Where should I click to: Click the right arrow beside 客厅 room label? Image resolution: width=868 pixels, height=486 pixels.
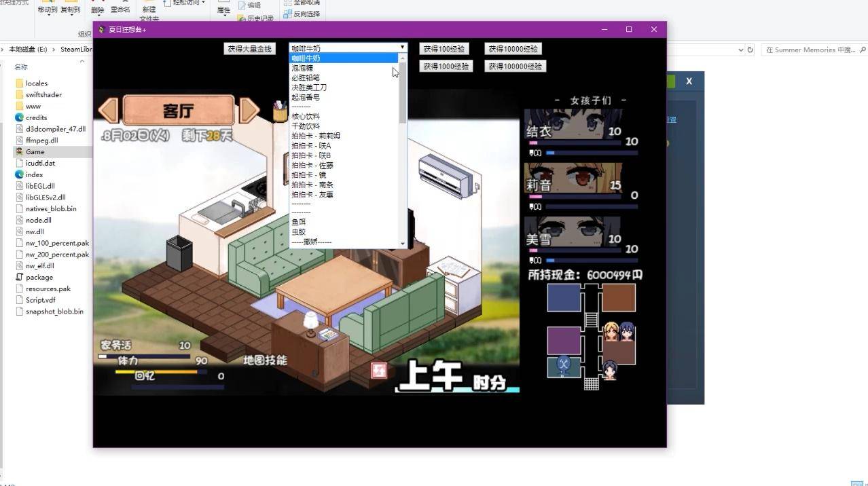(249, 110)
